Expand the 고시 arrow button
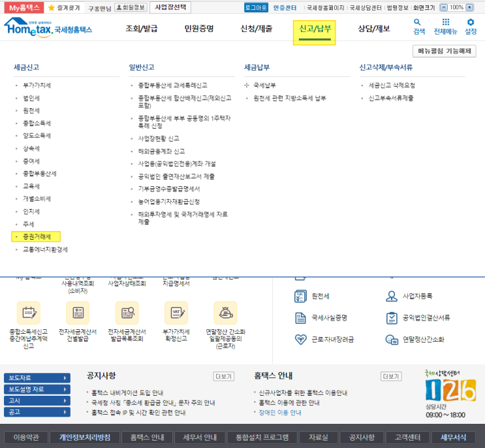The width and height of the screenshot is (485, 448). pyautogui.click(x=37, y=401)
